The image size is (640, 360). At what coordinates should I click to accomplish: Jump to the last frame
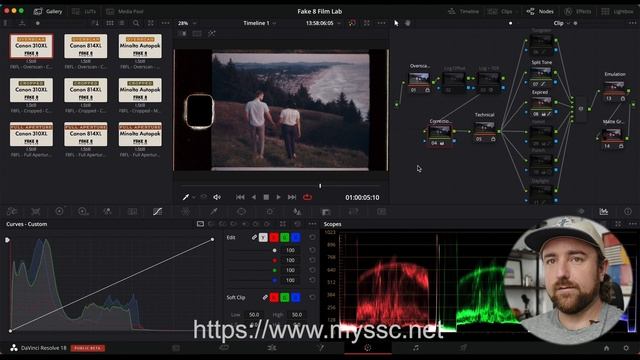pos(292,197)
